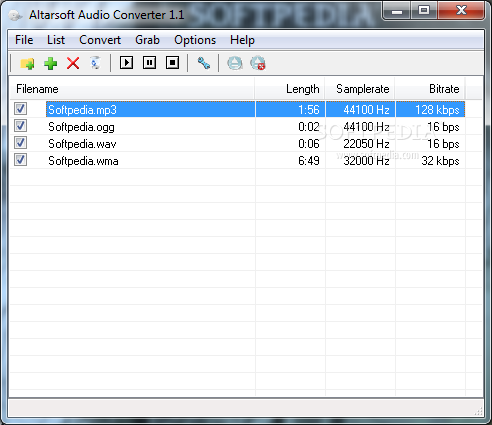Screen dimensions: 492x425
Task: Select the Softpedia.wav file
Action: pyautogui.click(x=82, y=144)
